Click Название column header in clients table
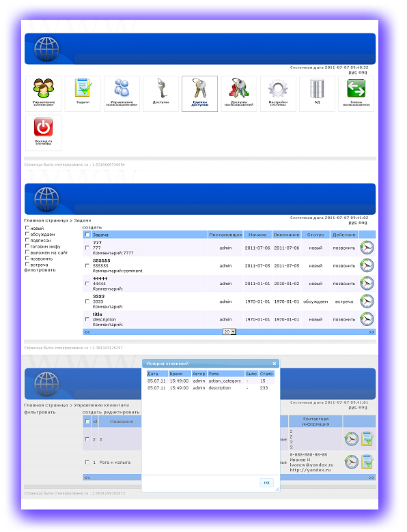 pyautogui.click(x=122, y=422)
